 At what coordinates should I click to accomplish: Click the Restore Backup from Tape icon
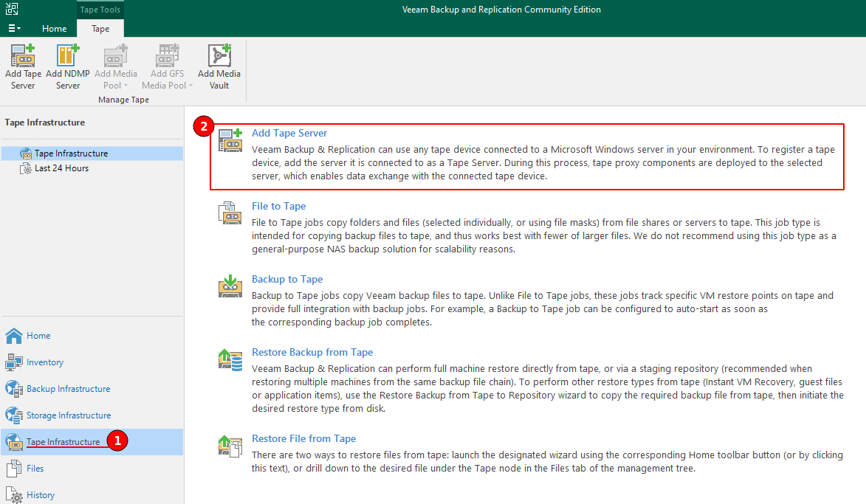(230, 359)
